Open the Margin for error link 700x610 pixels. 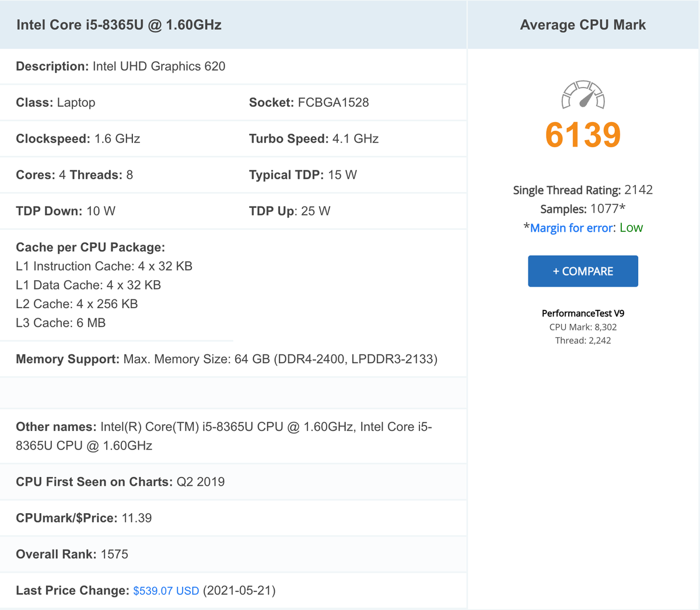(571, 228)
